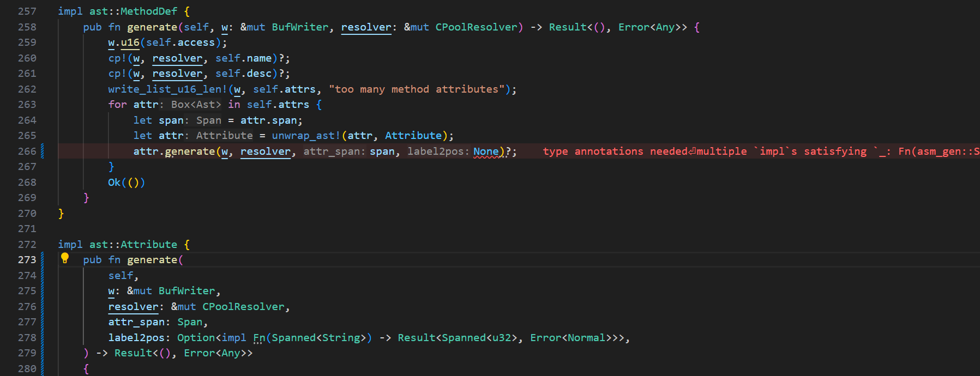This screenshot has height=376, width=980.
Task: Click CPoolResolver type on line 276
Action: [243, 307]
